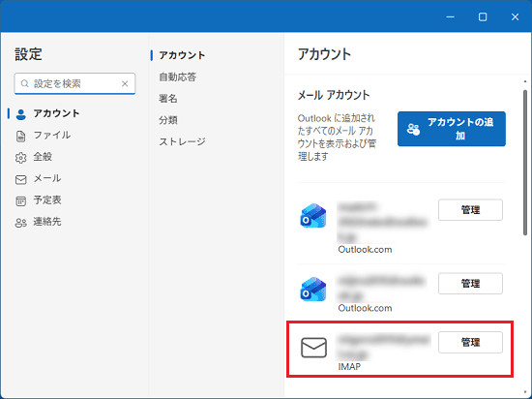Screen dimensions: 532x399
Task: Select the ストレージ sub-menu item
Action: point(183,141)
